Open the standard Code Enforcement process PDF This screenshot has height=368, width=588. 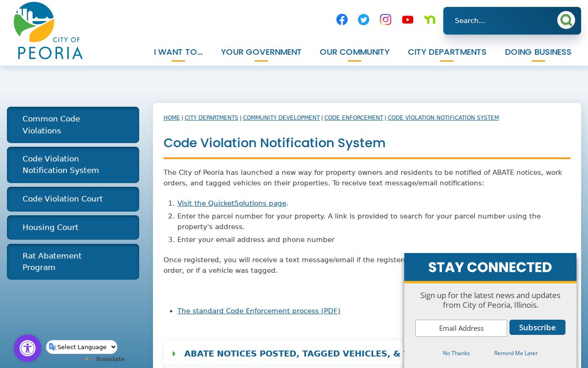pyautogui.click(x=259, y=311)
